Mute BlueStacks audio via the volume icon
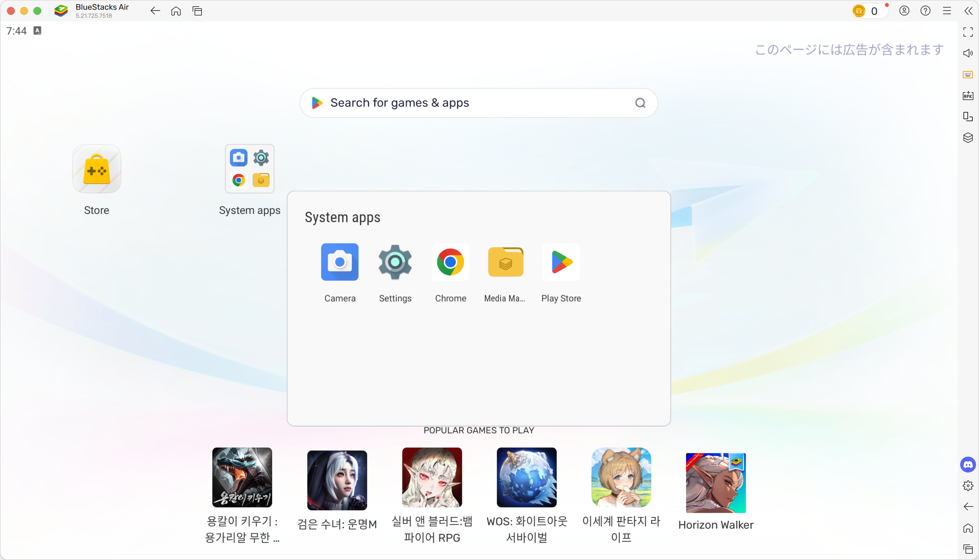 (x=968, y=53)
